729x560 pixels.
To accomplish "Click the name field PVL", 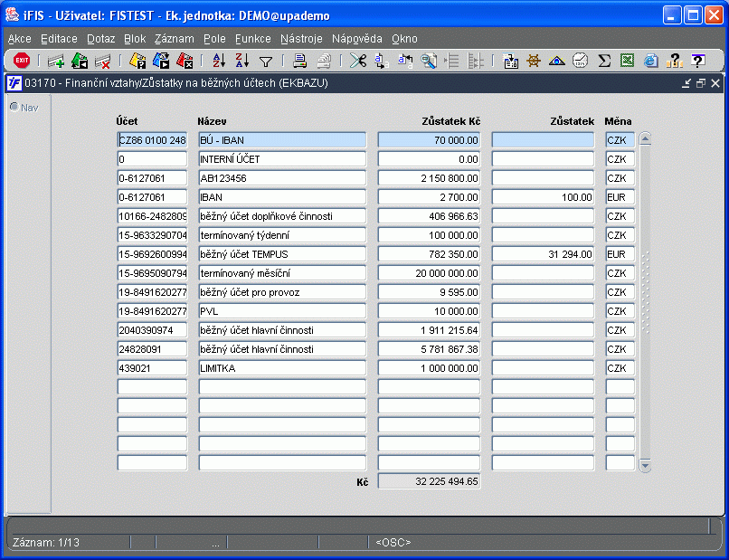I will [x=282, y=311].
